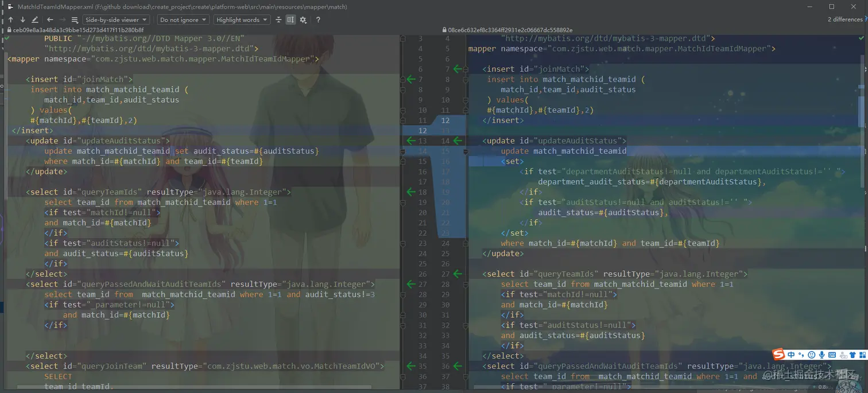Click left pane SELECT keyword line
Screen dimensions: 868x393
[x=58, y=376]
